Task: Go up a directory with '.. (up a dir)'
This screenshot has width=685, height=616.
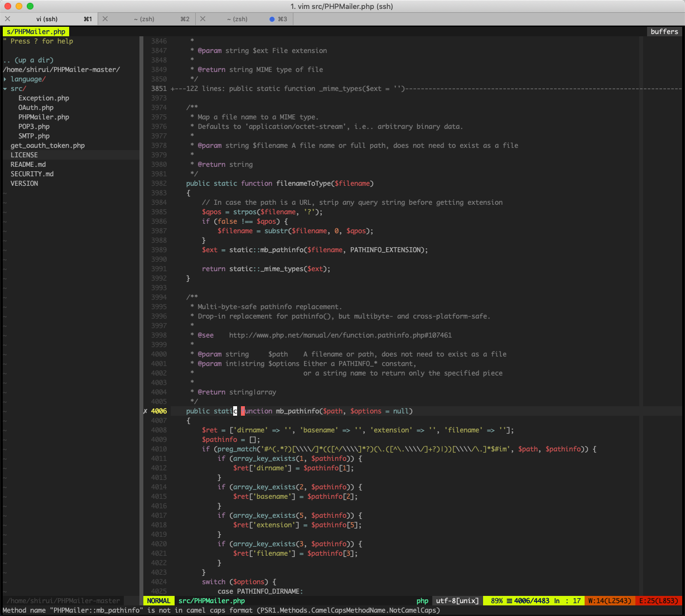Action: 28,60
